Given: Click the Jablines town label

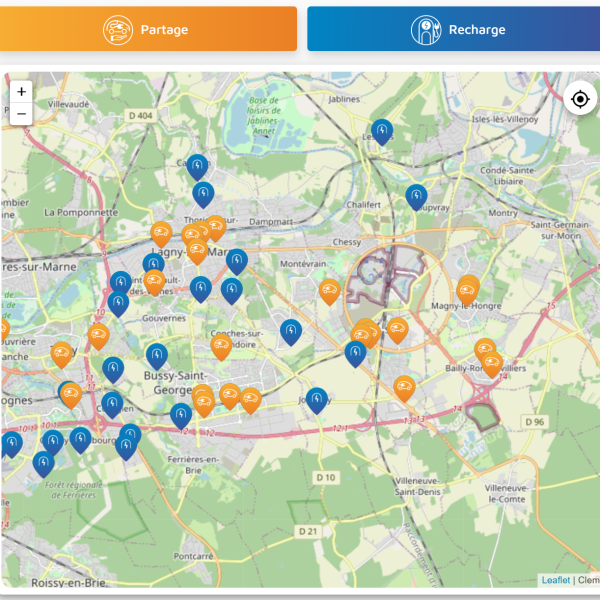Looking at the screenshot, I should click(x=344, y=99).
